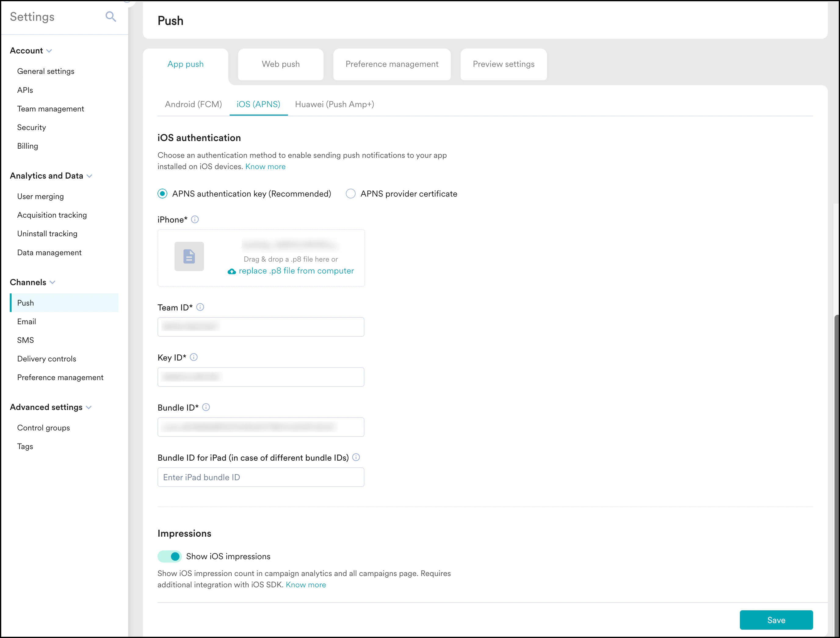Collapse the Channels section chevron

52,282
